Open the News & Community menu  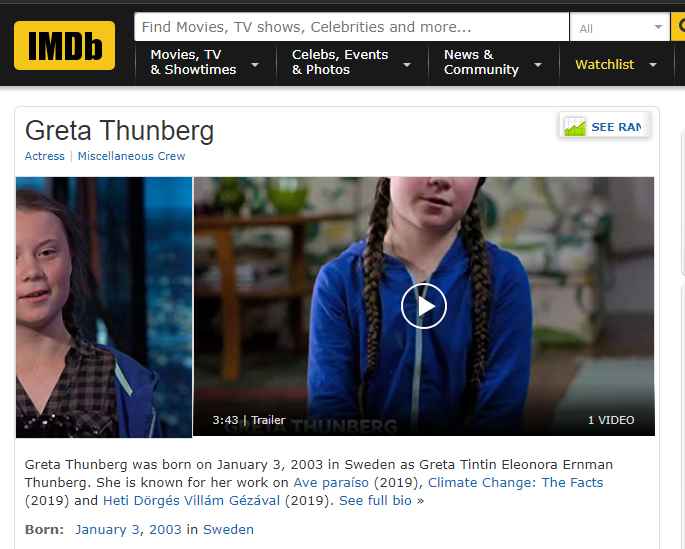coord(494,62)
